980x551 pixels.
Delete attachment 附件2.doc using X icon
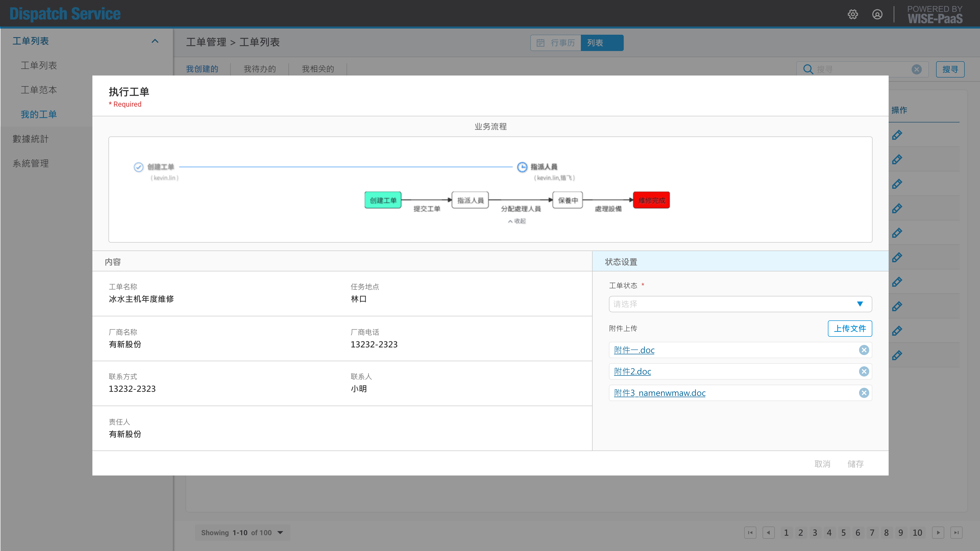pyautogui.click(x=864, y=371)
